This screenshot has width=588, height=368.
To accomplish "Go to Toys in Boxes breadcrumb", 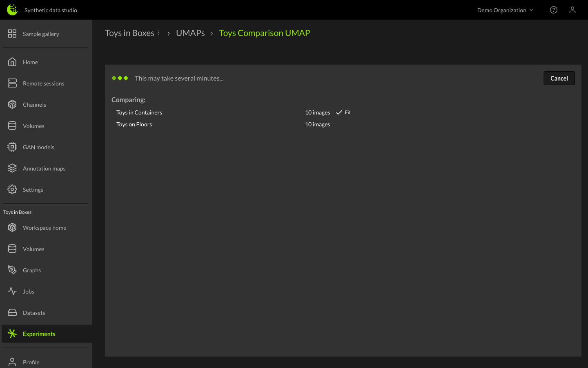I will point(129,33).
